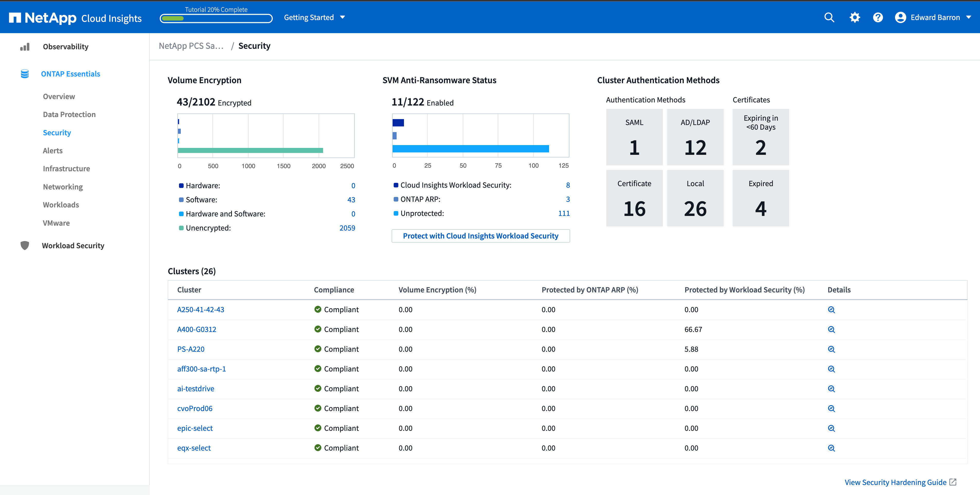Open details icon for PS-A220 cluster

(x=831, y=349)
